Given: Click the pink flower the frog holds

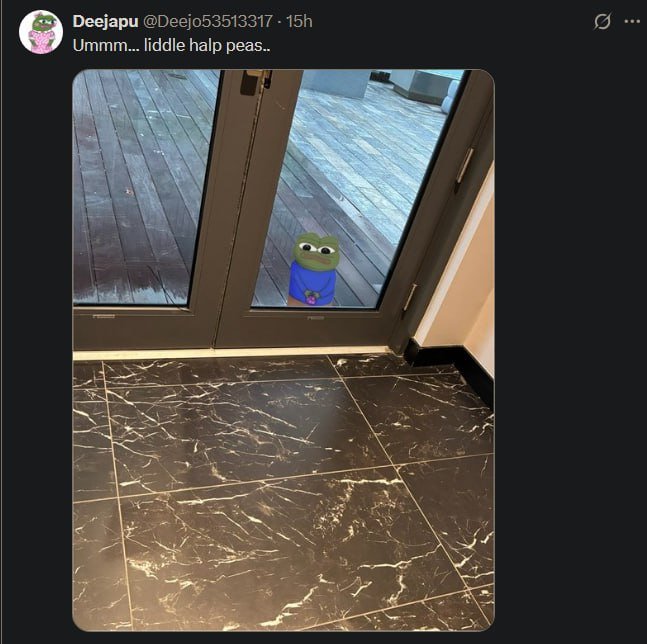Looking at the screenshot, I should (x=311, y=298).
